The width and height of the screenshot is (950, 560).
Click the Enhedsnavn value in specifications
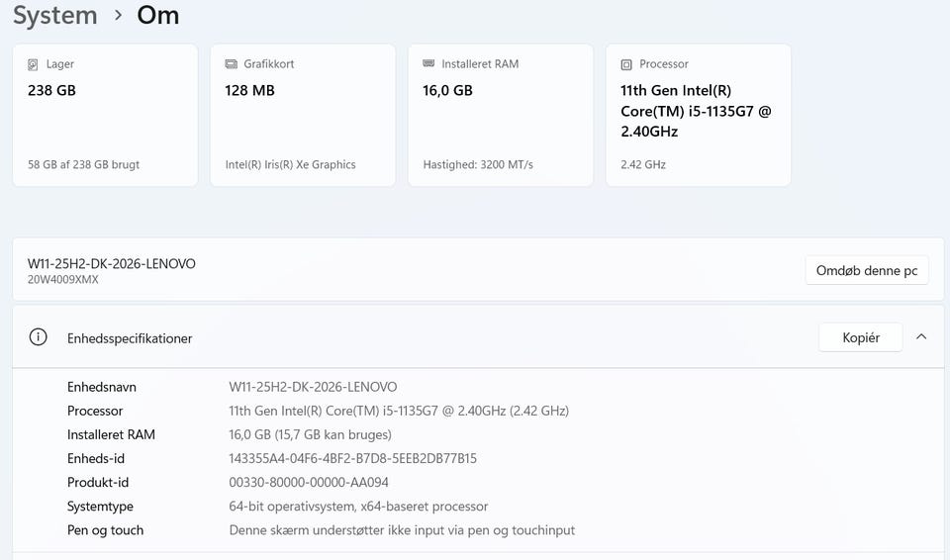pos(313,387)
